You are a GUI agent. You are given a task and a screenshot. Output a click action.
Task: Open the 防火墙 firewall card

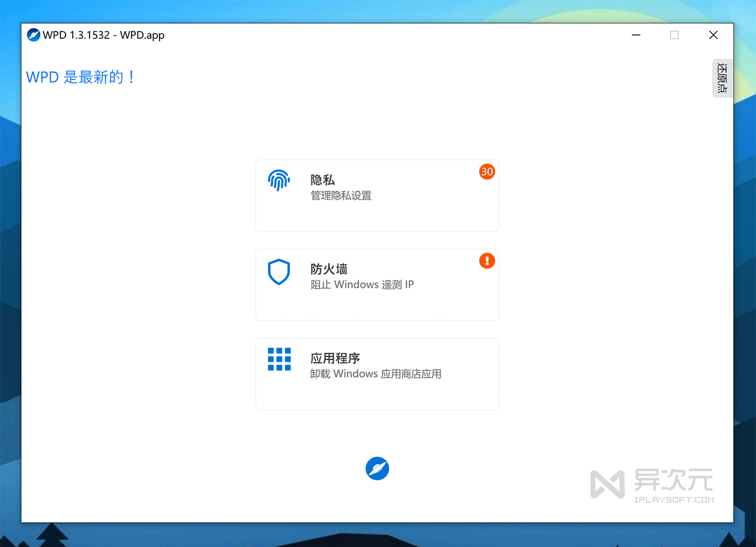pyautogui.click(x=377, y=285)
